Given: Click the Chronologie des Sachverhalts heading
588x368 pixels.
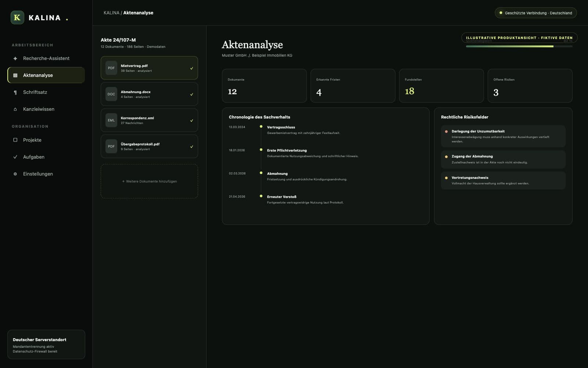Looking at the screenshot, I should (259, 117).
